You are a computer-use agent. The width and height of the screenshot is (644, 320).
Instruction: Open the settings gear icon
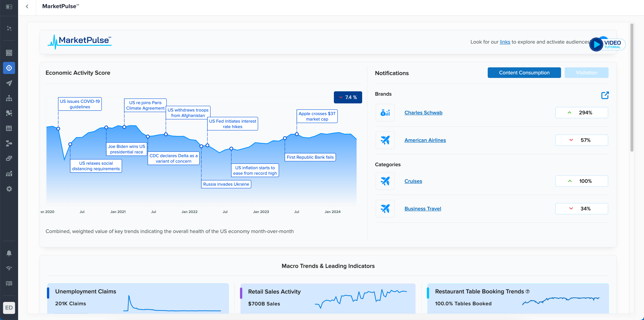click(x=9, y=189)
